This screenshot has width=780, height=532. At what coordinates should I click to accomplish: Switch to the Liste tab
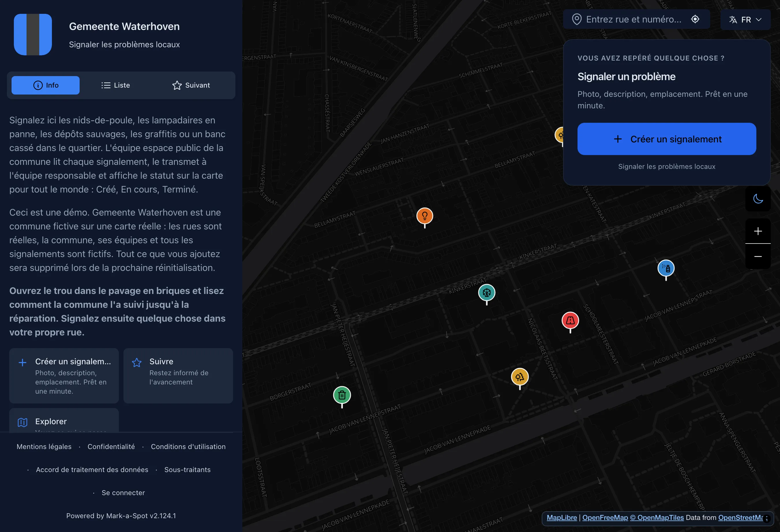pyautogui.click(x=115, y=85)
